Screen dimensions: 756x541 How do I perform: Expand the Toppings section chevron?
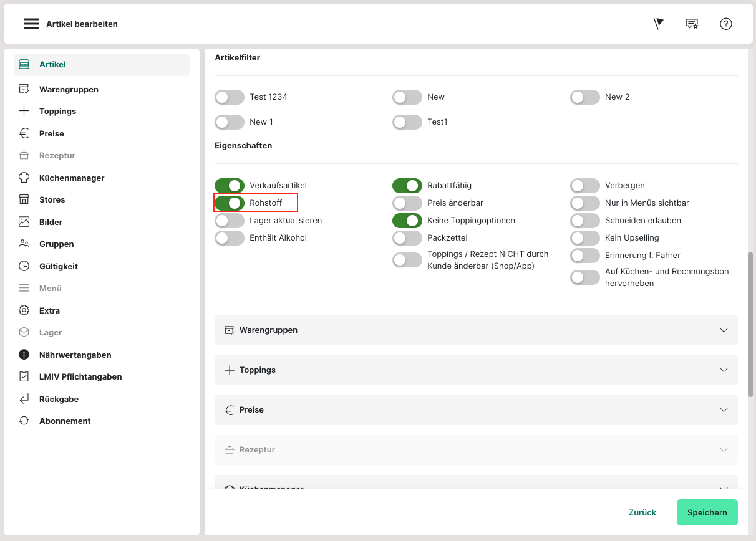pyautogui.click(x=724, y=370)
